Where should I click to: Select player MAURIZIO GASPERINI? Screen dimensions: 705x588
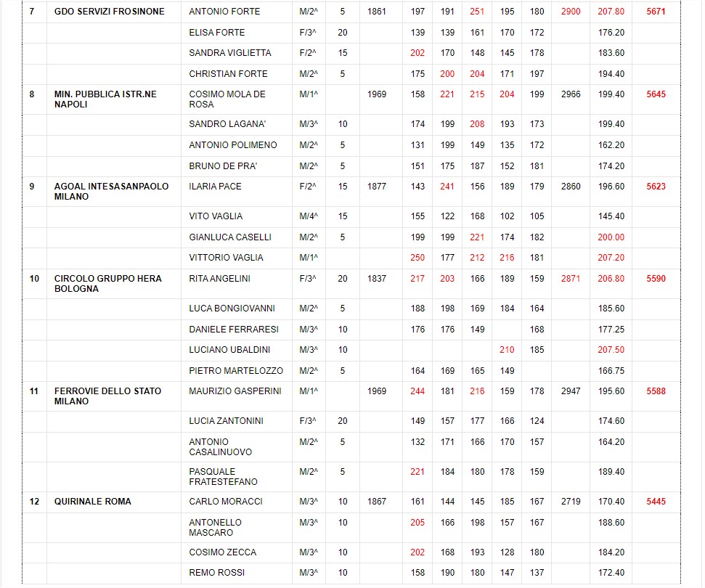pyautogui.click(x=235, y=391)
